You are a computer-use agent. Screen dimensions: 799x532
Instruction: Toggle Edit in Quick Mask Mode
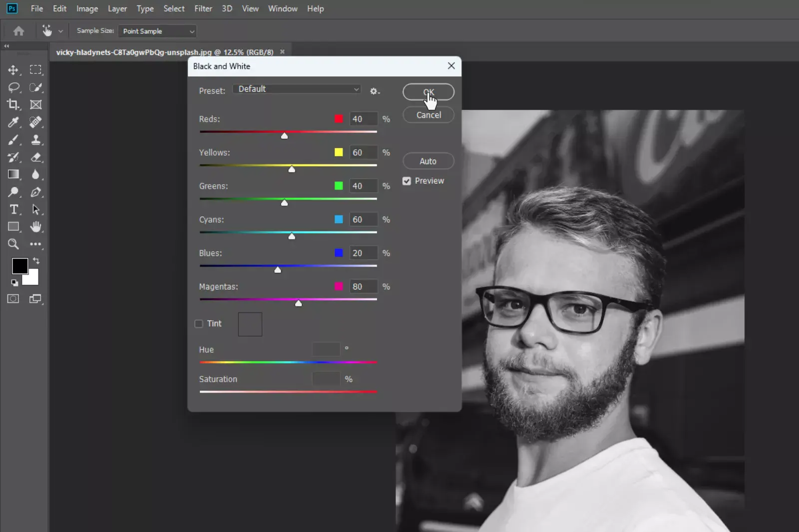13,298
